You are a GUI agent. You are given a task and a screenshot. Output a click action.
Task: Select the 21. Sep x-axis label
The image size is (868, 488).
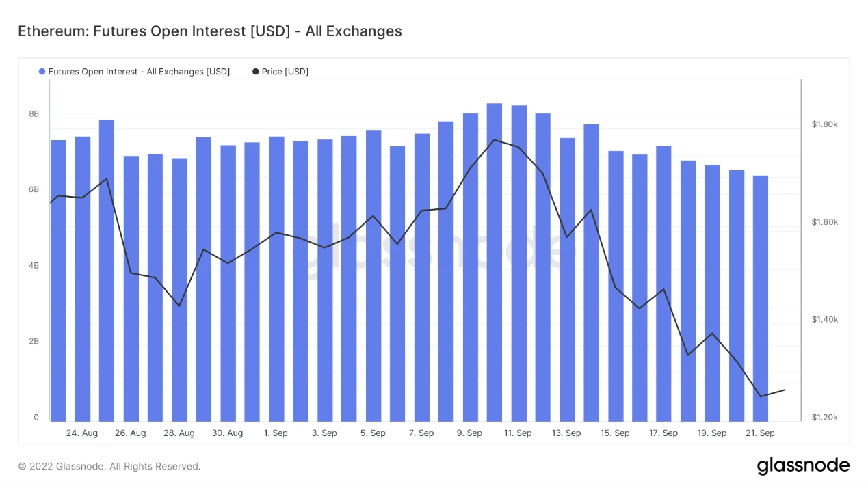pos(760,433)
